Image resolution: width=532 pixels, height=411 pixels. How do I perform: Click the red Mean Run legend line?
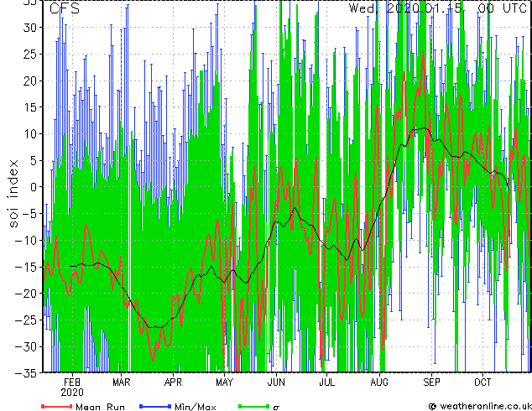click(57, 406)
